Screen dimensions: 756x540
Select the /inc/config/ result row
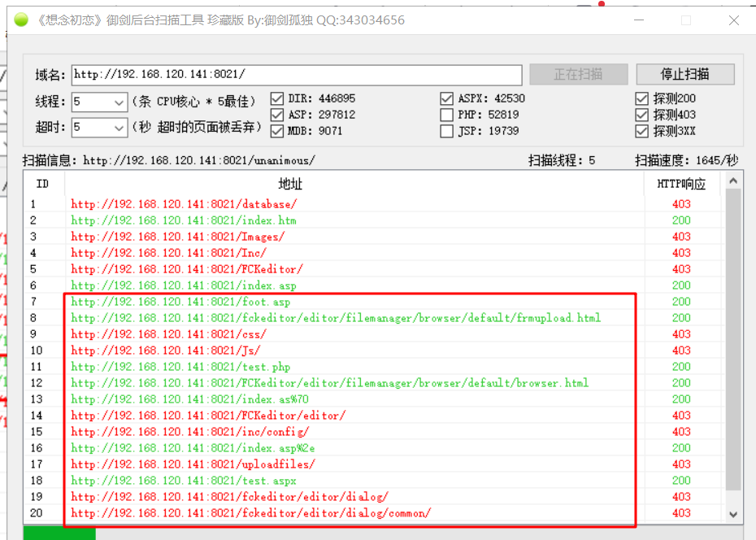coord(371,432)
